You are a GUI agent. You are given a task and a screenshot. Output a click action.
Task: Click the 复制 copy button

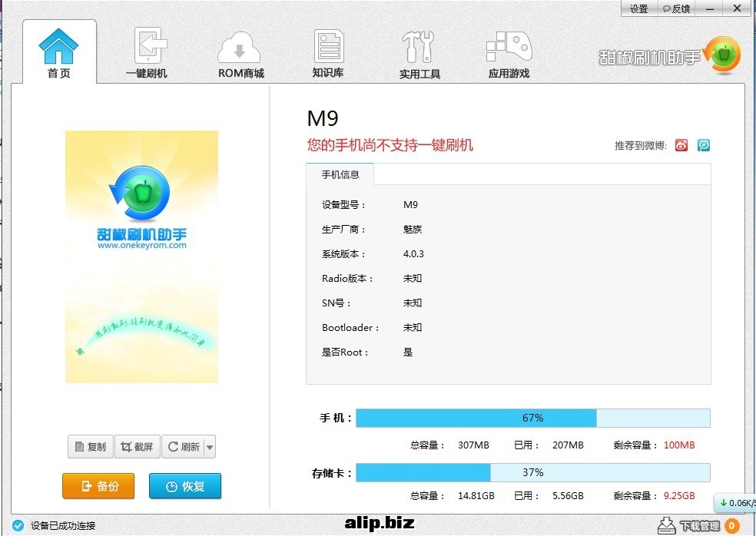point(90,447)
